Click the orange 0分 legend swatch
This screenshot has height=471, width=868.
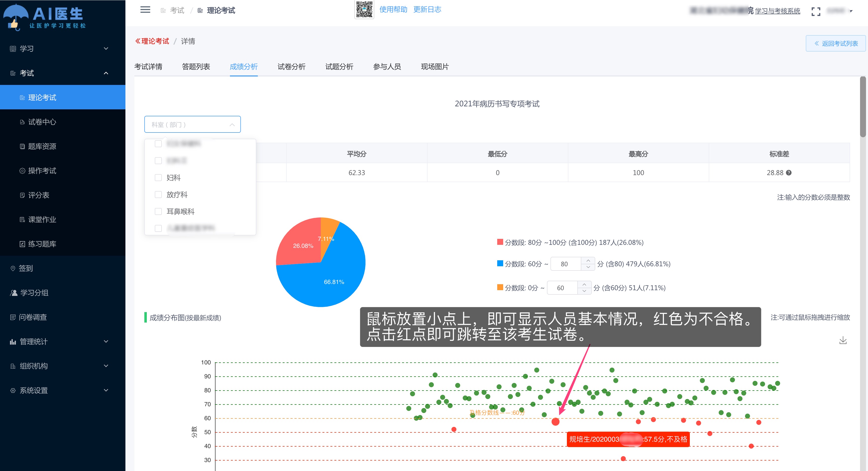500,287
